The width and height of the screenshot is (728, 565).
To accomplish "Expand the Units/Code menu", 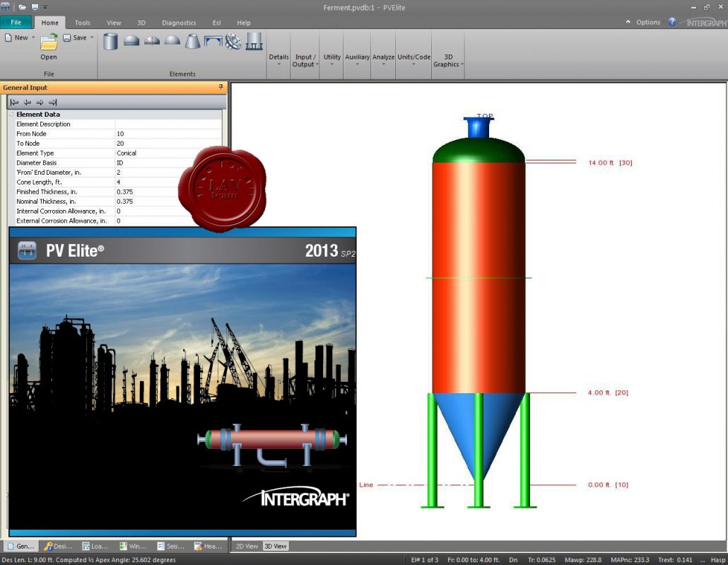I will pos(413,60).
